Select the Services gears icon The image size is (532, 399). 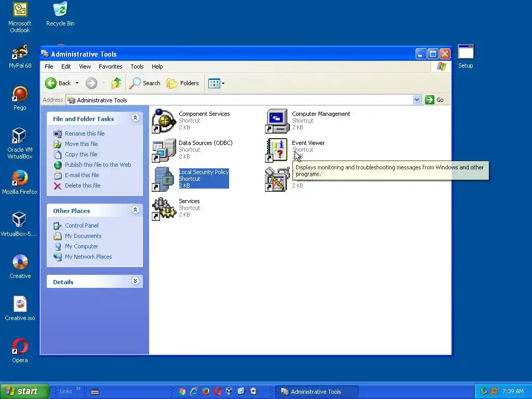[x=164, y=209]
